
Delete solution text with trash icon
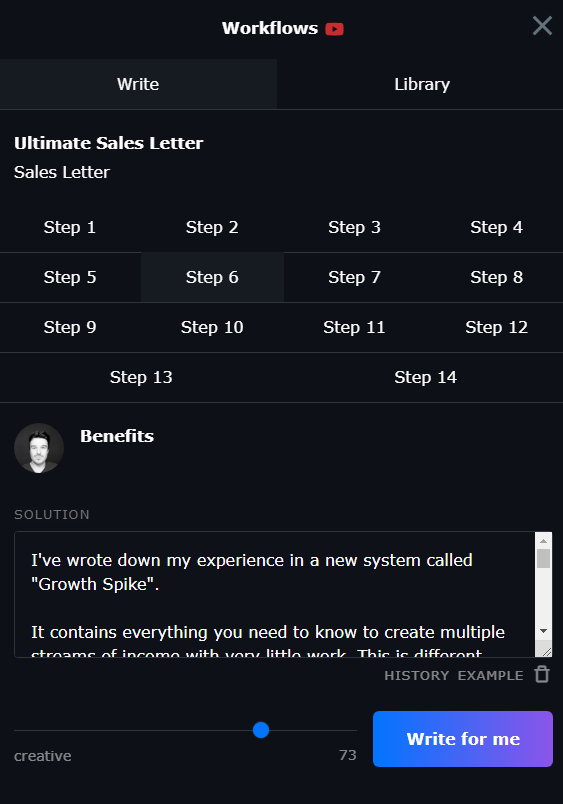[x=542, y=674]
